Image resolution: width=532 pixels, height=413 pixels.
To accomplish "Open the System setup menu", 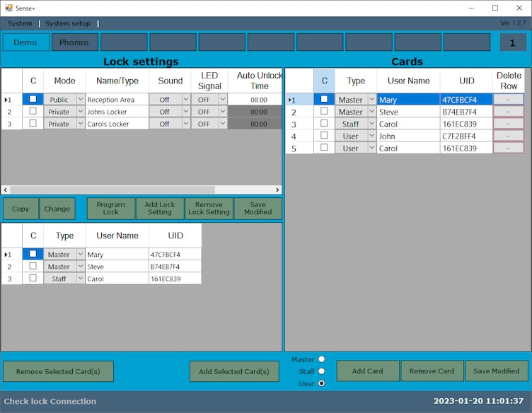I will click(68, 23).
